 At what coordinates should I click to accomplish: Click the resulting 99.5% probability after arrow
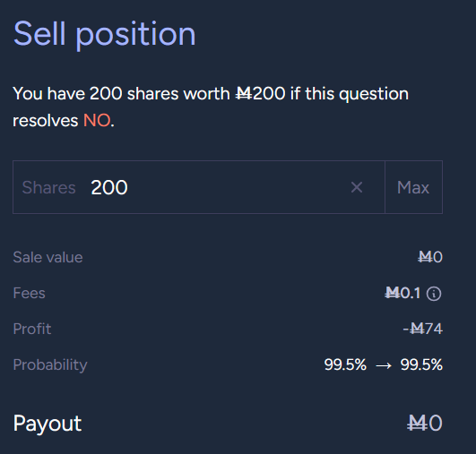point(421,364)
